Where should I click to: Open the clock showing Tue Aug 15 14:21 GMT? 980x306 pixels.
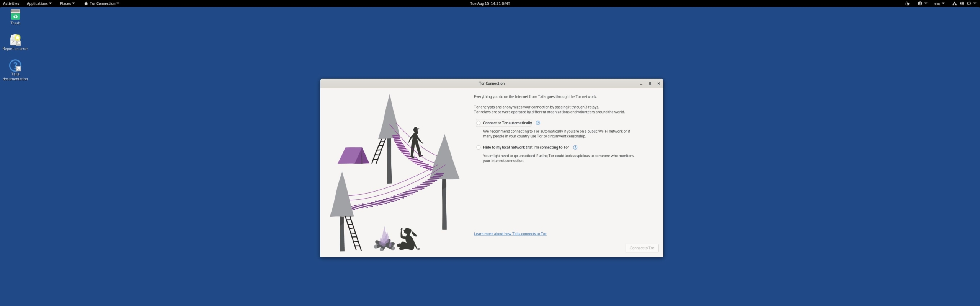[x=490, y=3]
